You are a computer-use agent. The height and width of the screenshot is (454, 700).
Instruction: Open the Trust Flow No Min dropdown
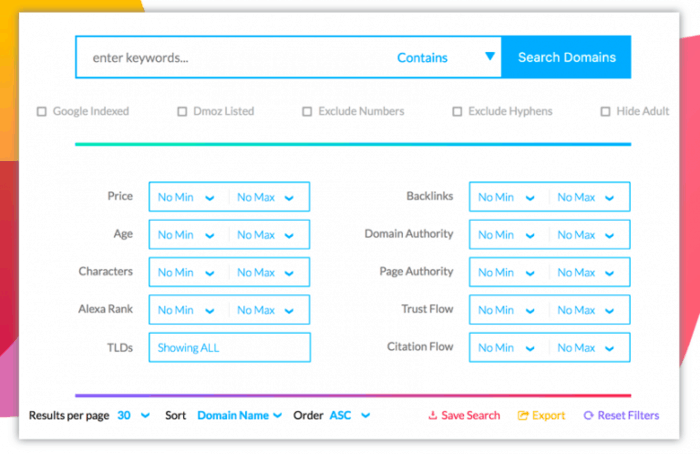coord(507,310)
